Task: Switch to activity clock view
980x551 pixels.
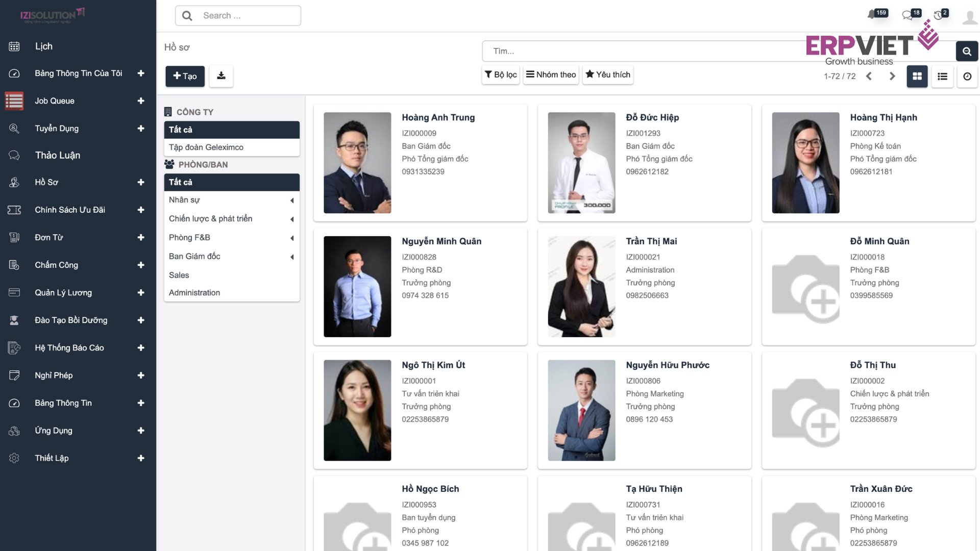Action: click(x=967, y=77)
